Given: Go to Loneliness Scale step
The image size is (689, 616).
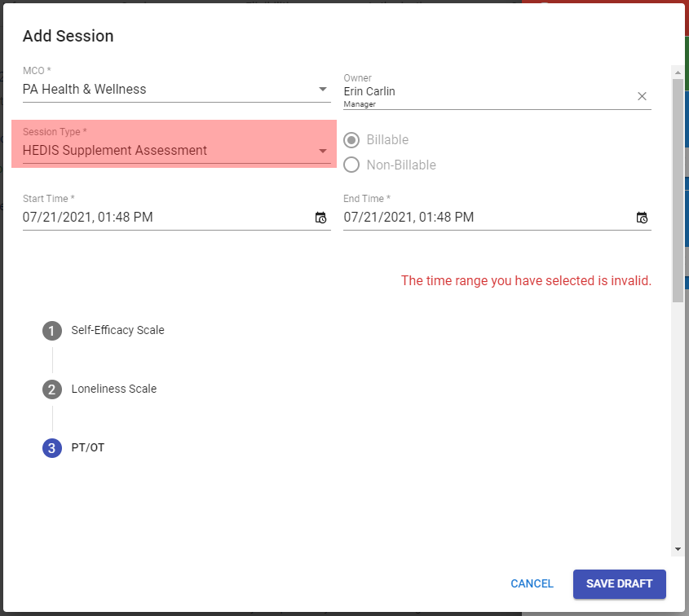Looking at the screenshot, I should click(113, 389).
